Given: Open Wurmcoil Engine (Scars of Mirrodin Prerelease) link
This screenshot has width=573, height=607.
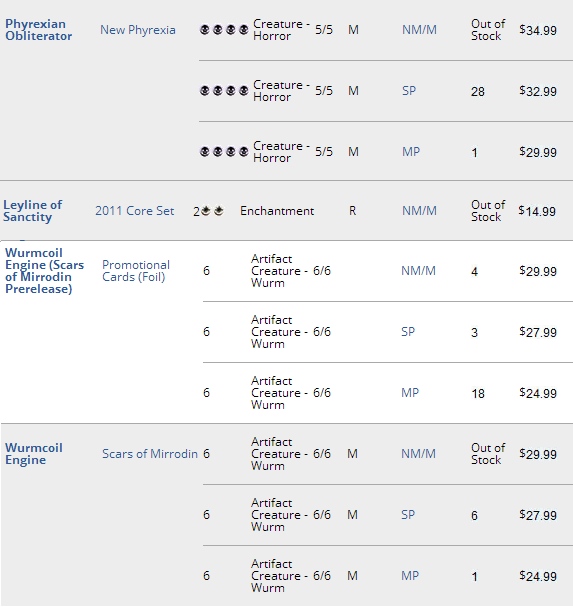Looking at the screenshot, I should [x=45, y=271].
